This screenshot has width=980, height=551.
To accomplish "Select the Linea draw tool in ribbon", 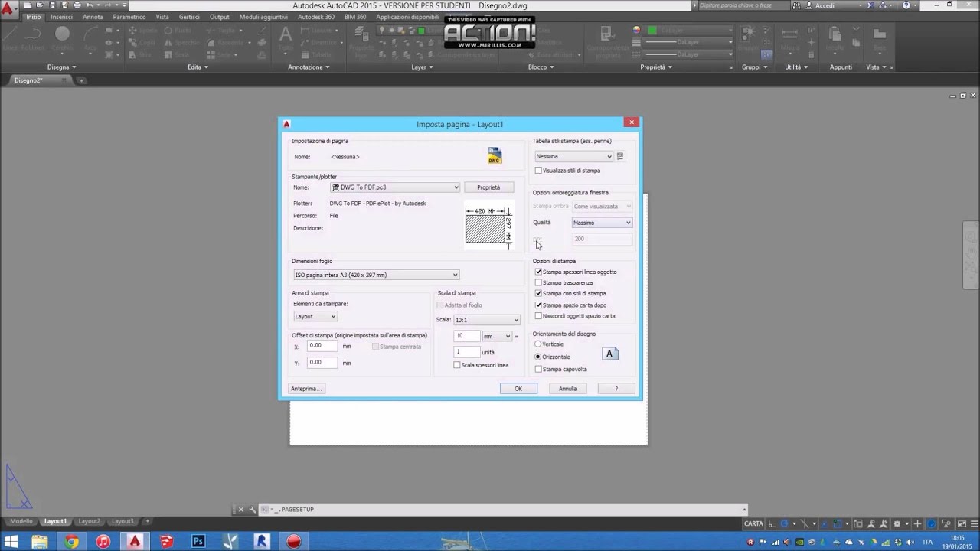I will (10, 37).
